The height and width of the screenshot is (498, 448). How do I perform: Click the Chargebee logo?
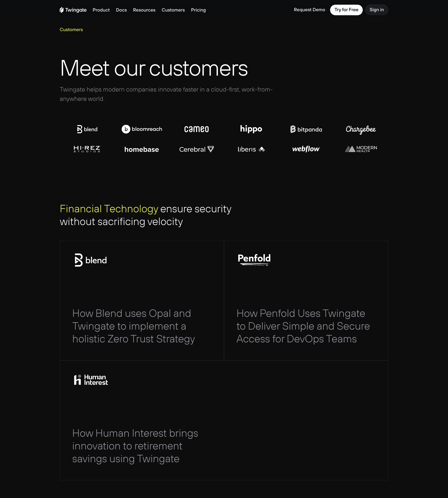click(361, 129)
